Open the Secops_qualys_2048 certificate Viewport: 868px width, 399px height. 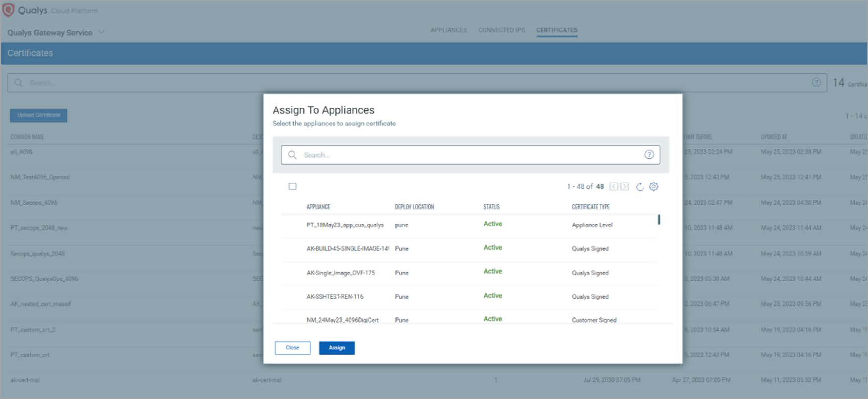coord(37,254)
